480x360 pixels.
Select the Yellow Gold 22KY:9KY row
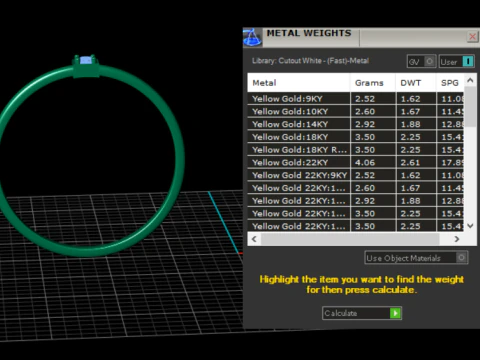point(355,175)
